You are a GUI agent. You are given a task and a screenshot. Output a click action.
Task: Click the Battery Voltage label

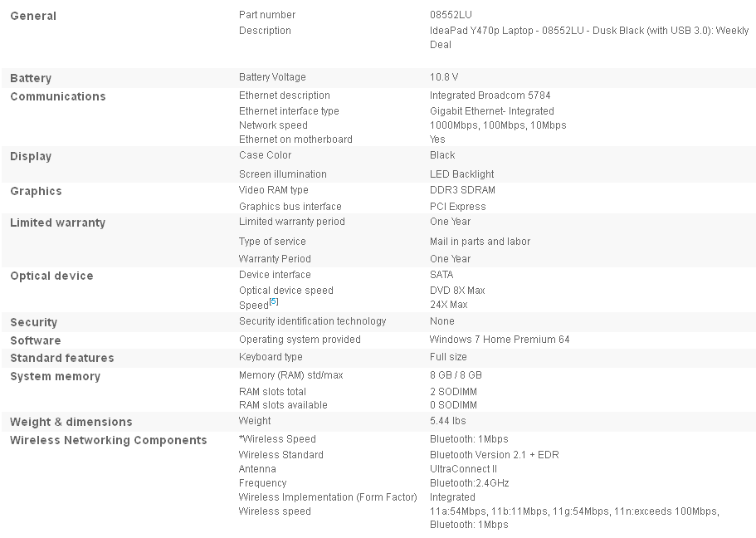[272, 77]
